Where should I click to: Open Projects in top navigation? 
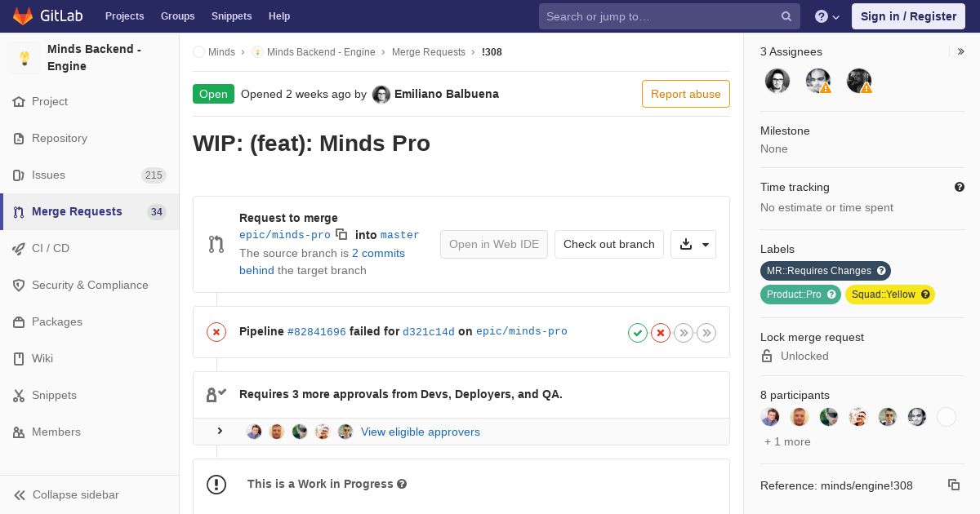click(x=124, y=16)
